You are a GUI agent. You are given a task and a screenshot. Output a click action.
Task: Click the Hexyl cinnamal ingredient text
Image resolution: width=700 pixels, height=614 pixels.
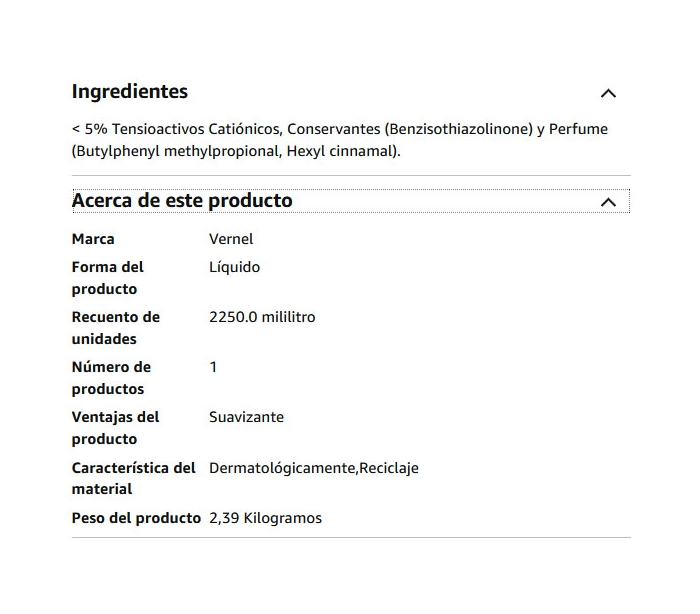[x=341, y=151]
